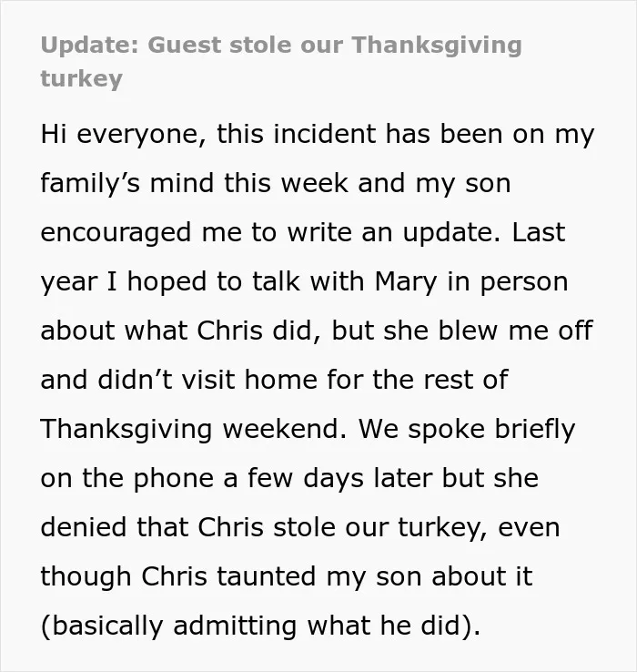Click the word "encouraged" in the paragraph
Image resolution: width=637 pixels, height=672 pixels.
116,233
